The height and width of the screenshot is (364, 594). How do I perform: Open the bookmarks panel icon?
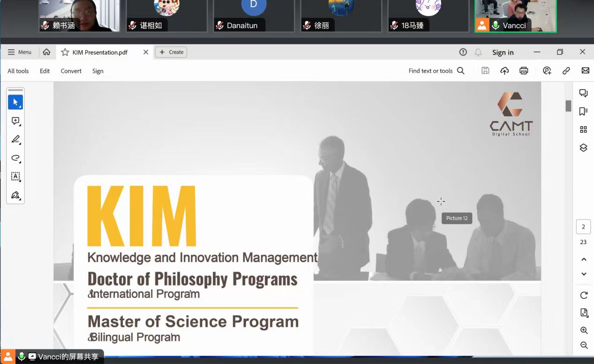click(x=583, y=111)
